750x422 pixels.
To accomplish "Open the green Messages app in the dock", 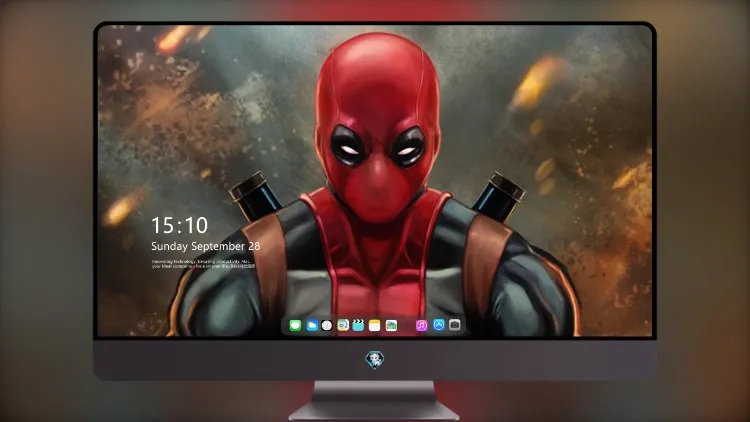I will click(x=295, y=325).
